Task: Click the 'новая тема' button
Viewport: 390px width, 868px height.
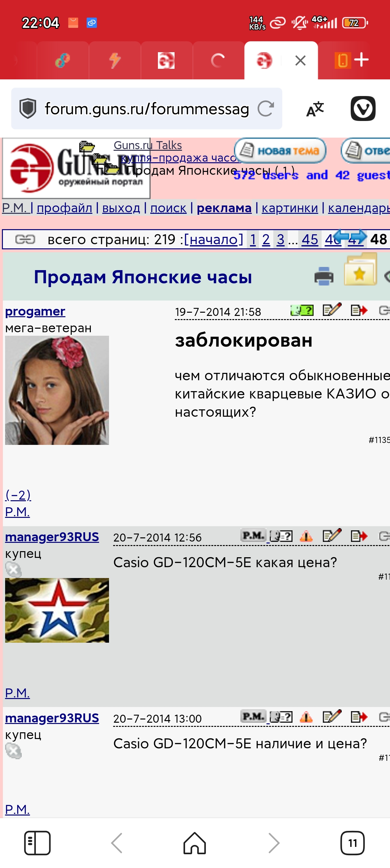Action: [280, 151]
